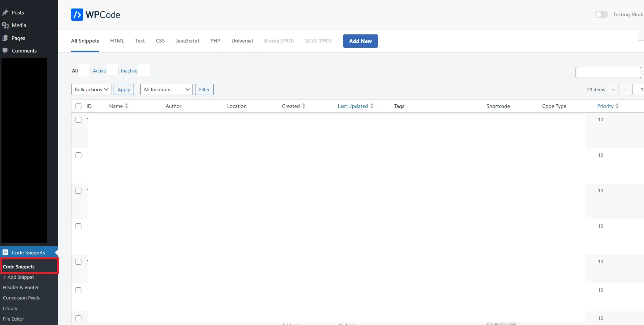Image resolution: width=644 pixels, height=325 pixels.
Task: Sort by Last Updated using sort arrows
Action: (x=372, y=106)
